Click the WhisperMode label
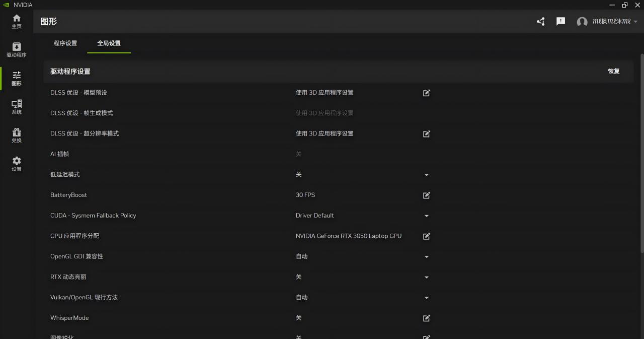Viewport: 644px width, 339px height. [69, 318]
